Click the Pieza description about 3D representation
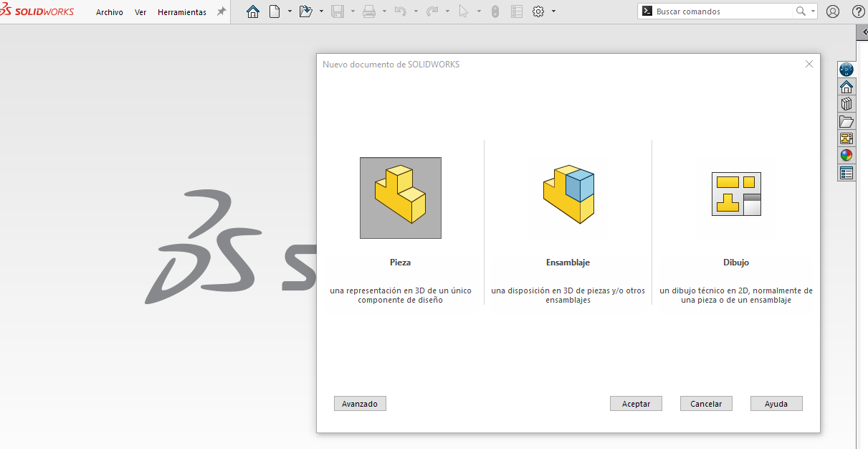868x449 pixels. (401, 296)
